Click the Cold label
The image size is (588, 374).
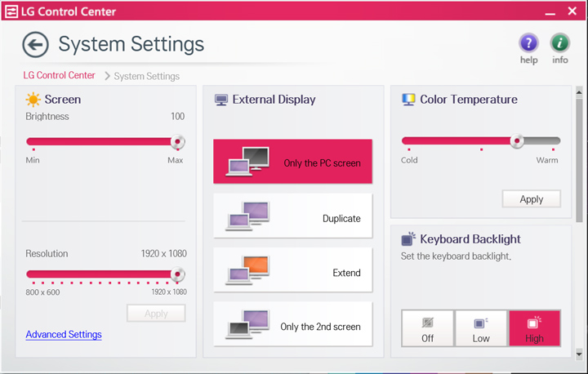tap(409, 160)
